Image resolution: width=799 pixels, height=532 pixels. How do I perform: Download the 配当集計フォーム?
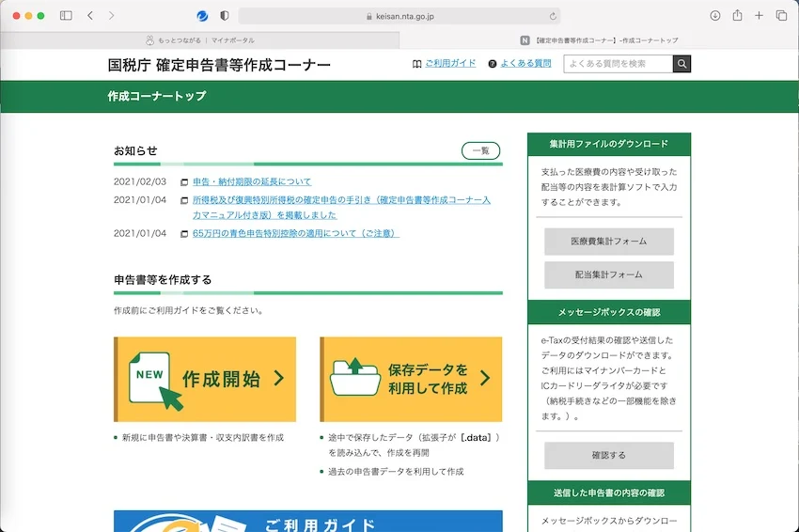tap(609, 274)
